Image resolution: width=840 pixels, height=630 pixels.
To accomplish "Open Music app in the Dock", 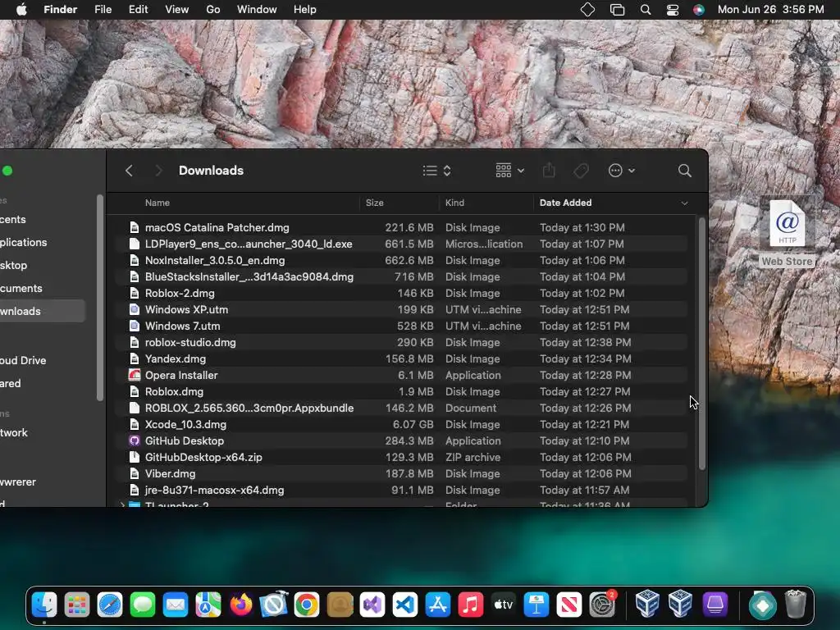I will (470, 605).
